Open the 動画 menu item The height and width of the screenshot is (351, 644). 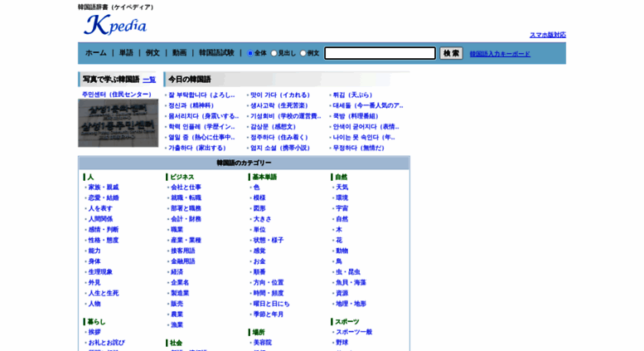pyautogui.click(x=179, y=53)
